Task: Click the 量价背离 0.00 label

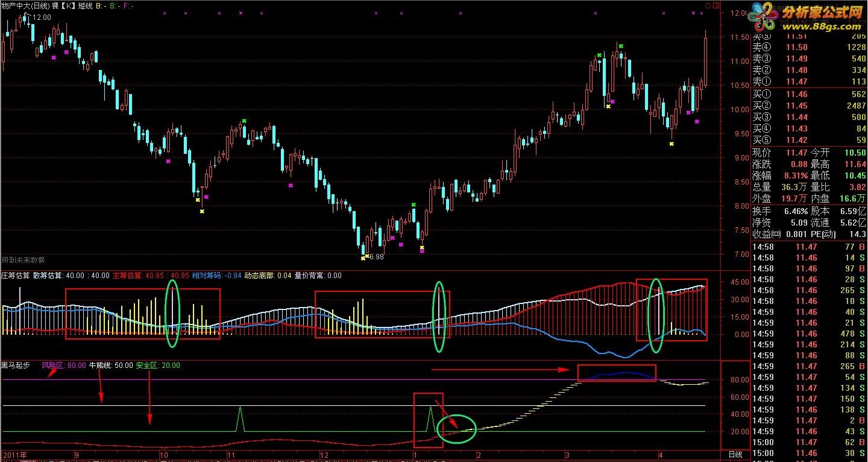Action: pos(318,276)
